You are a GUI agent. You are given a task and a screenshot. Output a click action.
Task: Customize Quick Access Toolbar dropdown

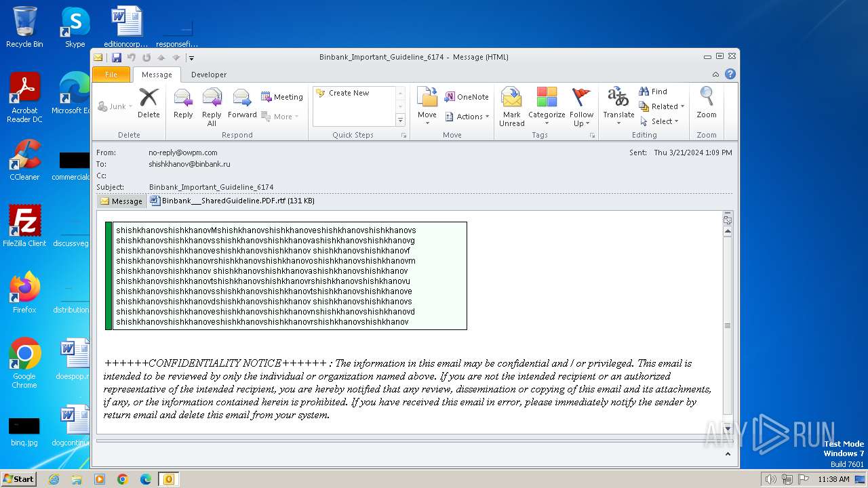[191, 58]
